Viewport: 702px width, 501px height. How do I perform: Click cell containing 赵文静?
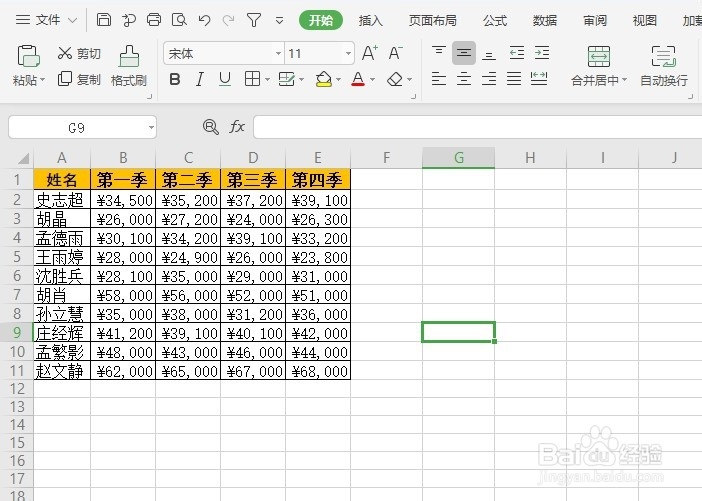(62, 371)
